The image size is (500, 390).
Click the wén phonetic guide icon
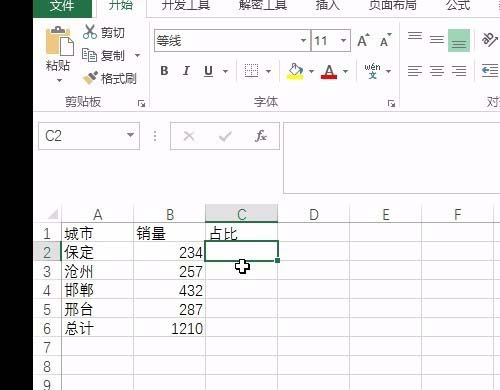pos(372,71)
